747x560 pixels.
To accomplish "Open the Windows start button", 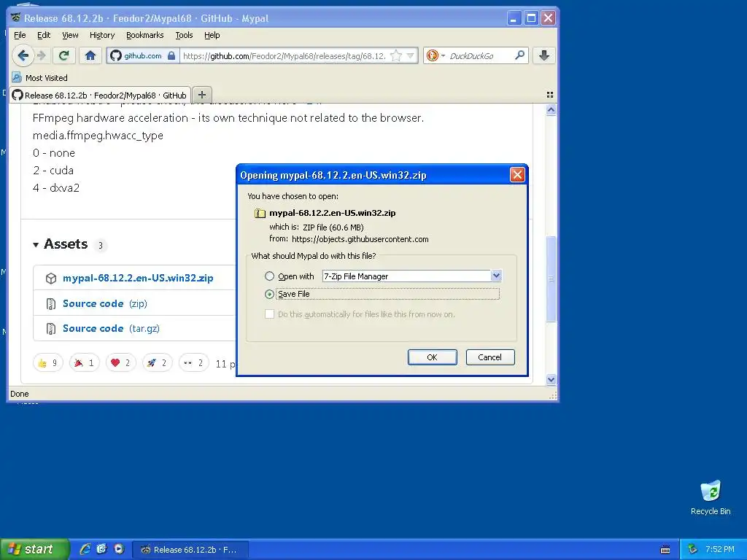I will point(34,550).
